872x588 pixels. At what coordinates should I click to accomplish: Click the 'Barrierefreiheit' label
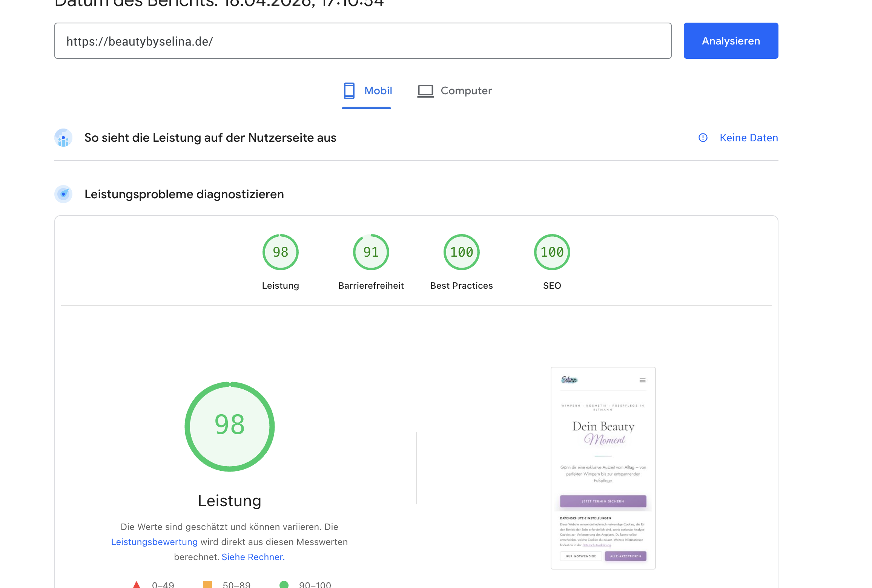(371, 285)
